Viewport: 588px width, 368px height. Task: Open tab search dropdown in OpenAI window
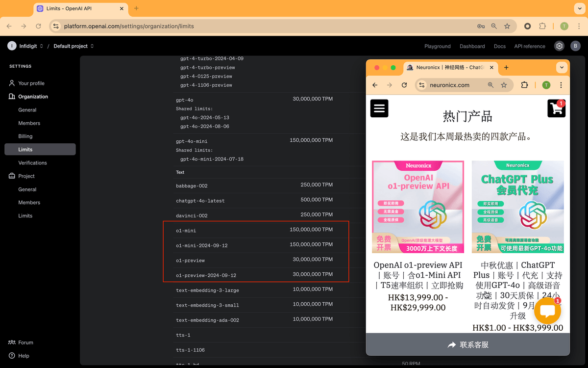coord(581,8)
